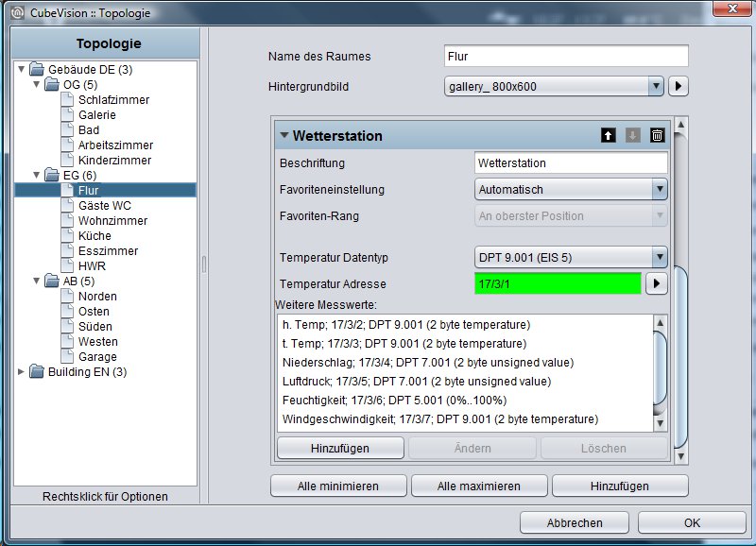The height and width of the screenshot is (546, 756).
Task: Click the greyed move-down arrow icon
Action: [x=632, y=135]
